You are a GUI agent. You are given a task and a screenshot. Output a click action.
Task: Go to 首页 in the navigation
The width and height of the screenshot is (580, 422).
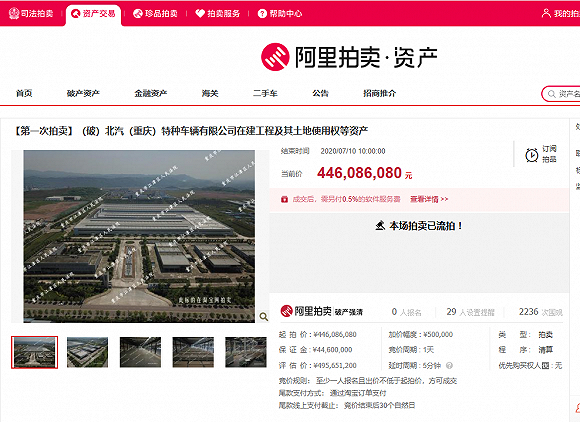tap(24, 93)
